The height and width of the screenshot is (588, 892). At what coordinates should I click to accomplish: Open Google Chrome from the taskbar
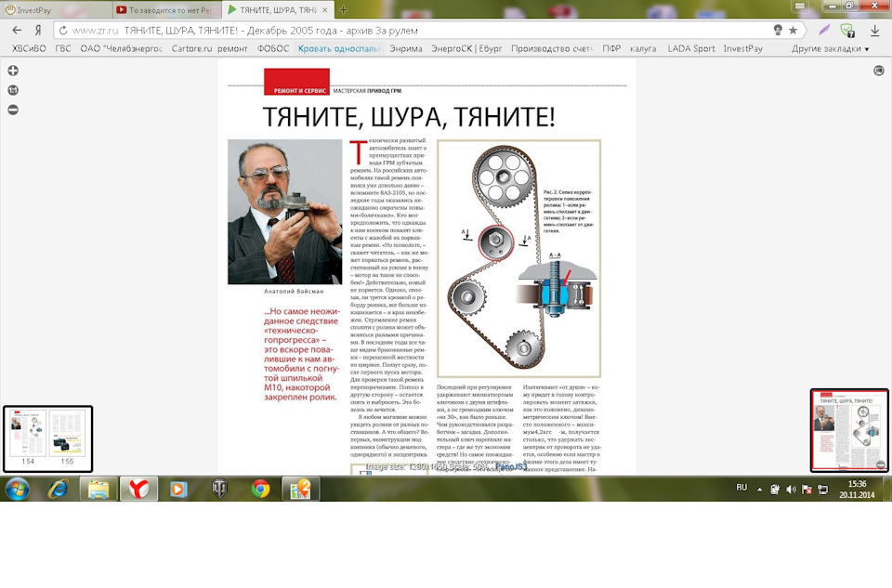(260, 489)
